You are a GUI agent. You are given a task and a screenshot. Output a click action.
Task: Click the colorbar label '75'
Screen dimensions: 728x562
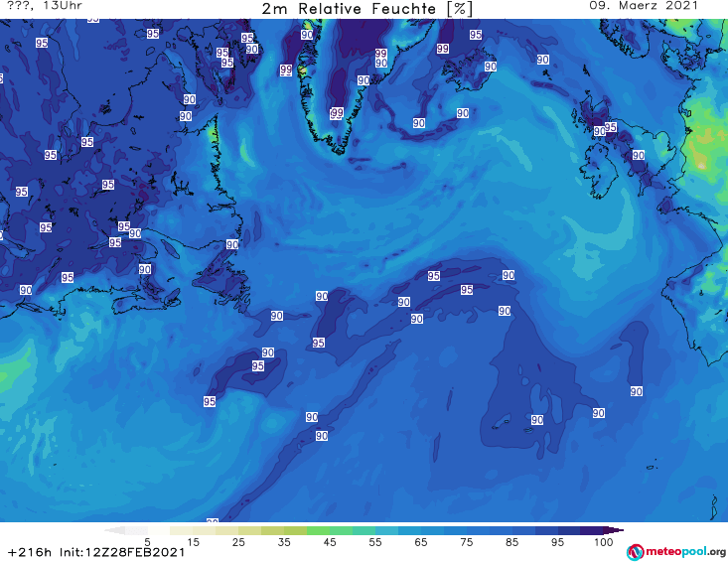tap(467, 541)
